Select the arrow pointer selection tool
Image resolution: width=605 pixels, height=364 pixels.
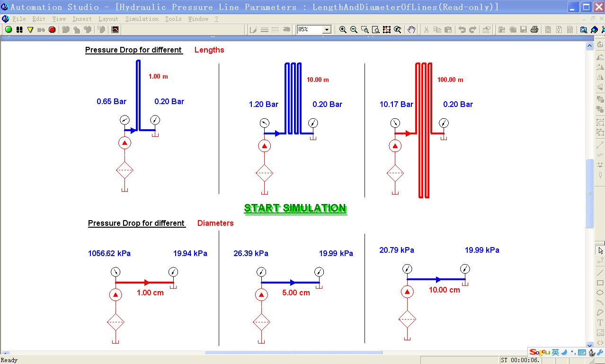[600, 250]
